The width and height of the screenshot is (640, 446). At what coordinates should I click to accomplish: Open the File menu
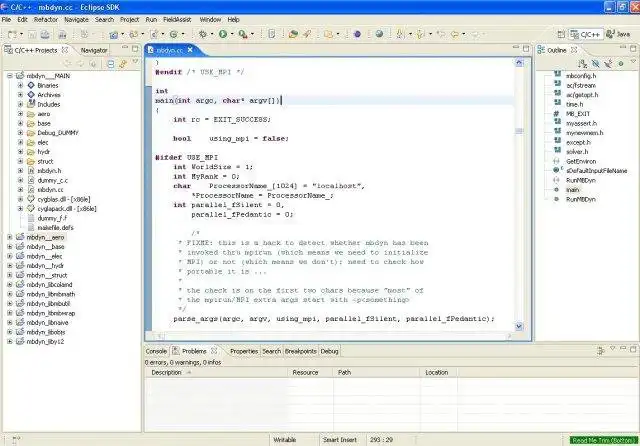(6, 20)
